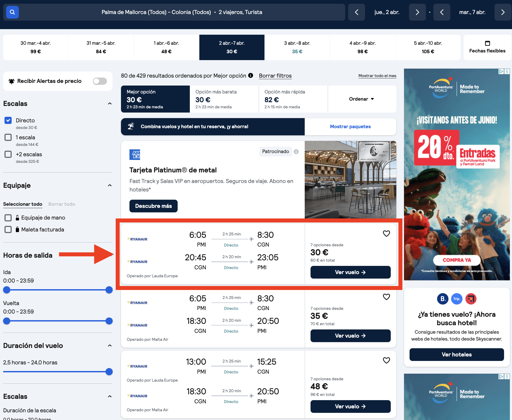Click Ryanair logo on 20:45 return flight
This screenshot has width=512, height=420.
(x=137, y=262)
